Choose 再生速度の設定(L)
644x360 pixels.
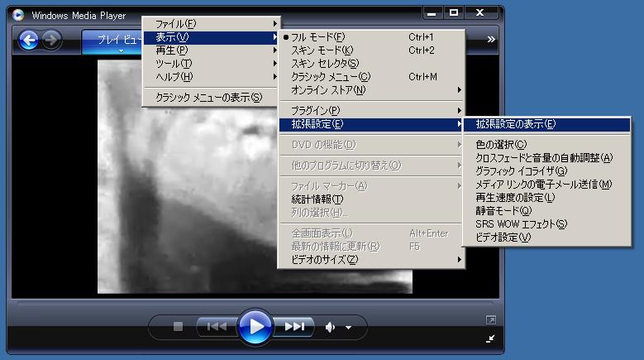pyautogui.click(x=547, y=198)
